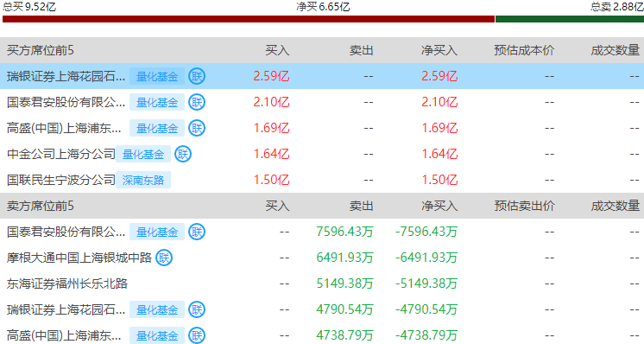Click the 联 icon beside 瑞银证券 in buyer list
Image resolution: width=644 pixels, height=344 pixels.
click(197, 76)
